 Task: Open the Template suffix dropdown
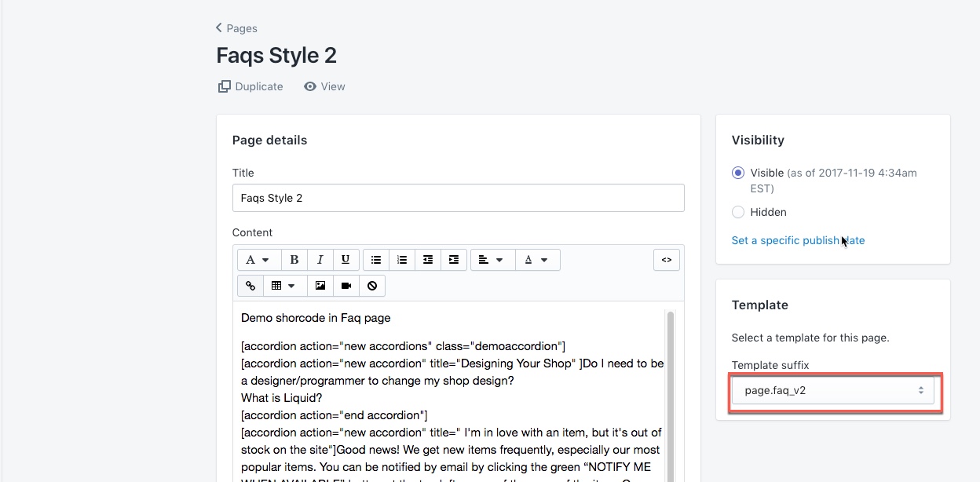click(x=833, y=390)
